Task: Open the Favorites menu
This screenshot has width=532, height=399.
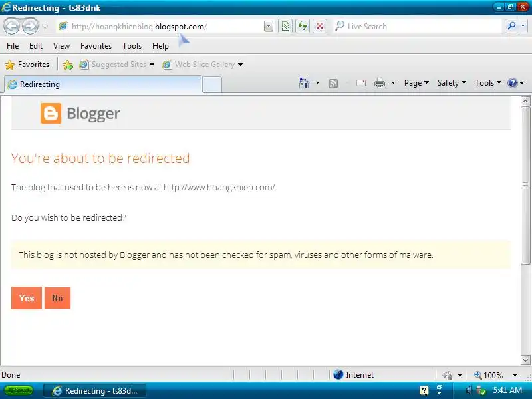Action: point(96,45)
